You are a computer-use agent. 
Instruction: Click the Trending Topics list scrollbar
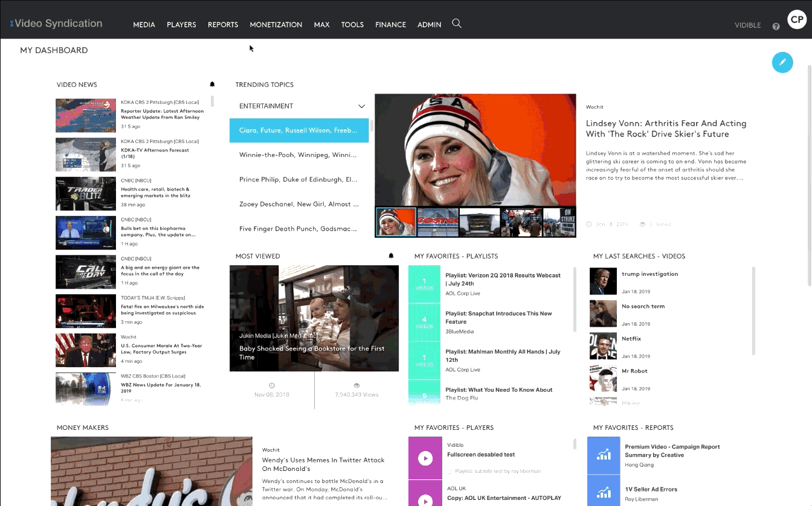[372, 126]
